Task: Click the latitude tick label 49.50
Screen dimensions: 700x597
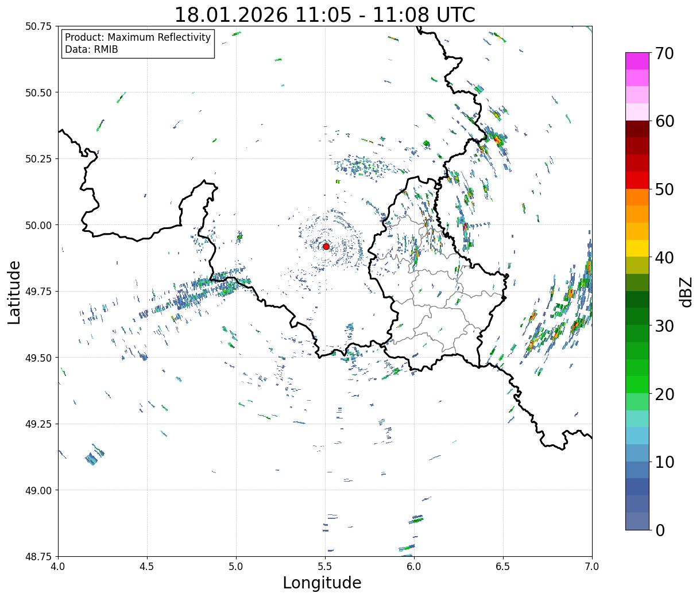Action: (x=38, y=358)
